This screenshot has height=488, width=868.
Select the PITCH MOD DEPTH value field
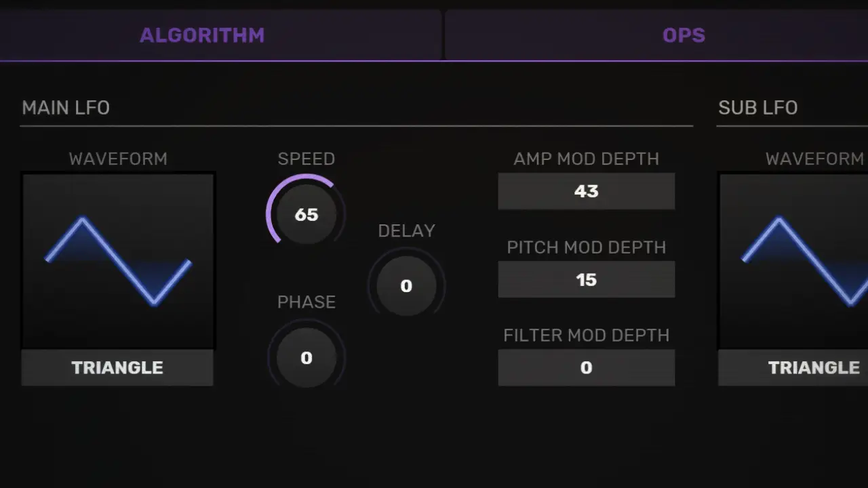tap(587, 279)
